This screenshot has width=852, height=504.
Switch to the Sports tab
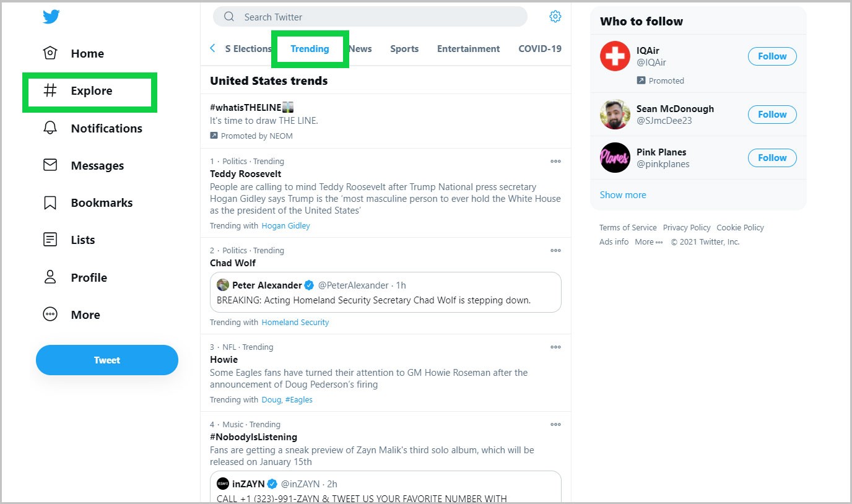click(404, 49)
